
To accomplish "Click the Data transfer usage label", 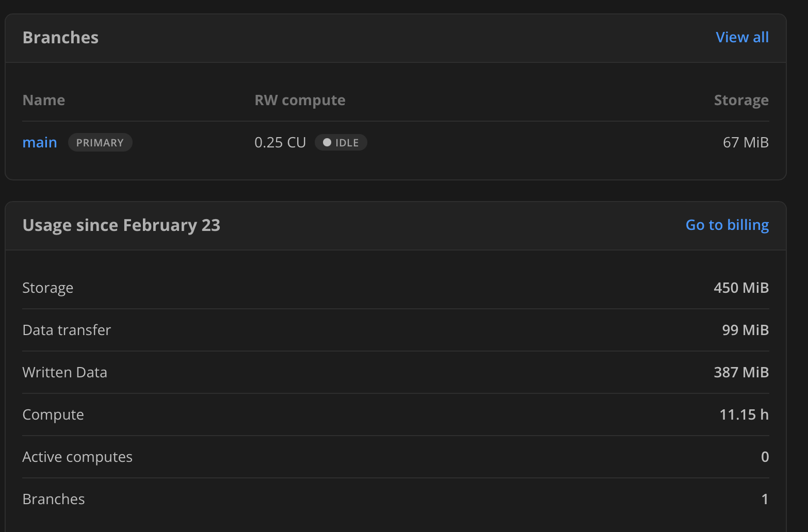I will point(67,330).
